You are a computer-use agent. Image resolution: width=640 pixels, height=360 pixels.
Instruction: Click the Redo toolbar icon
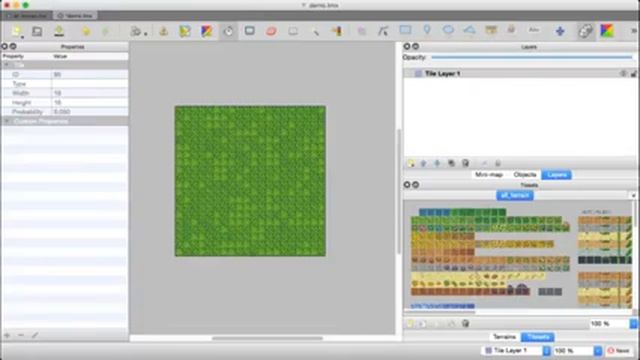tap(105, 31)
